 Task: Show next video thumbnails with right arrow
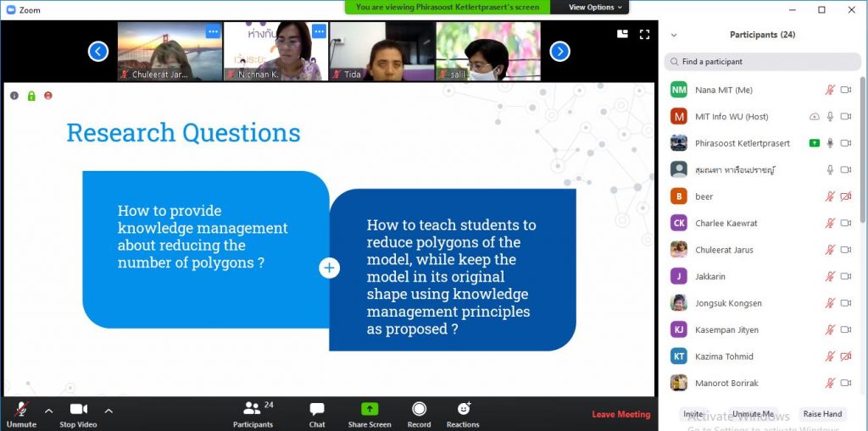click(559, 52)
